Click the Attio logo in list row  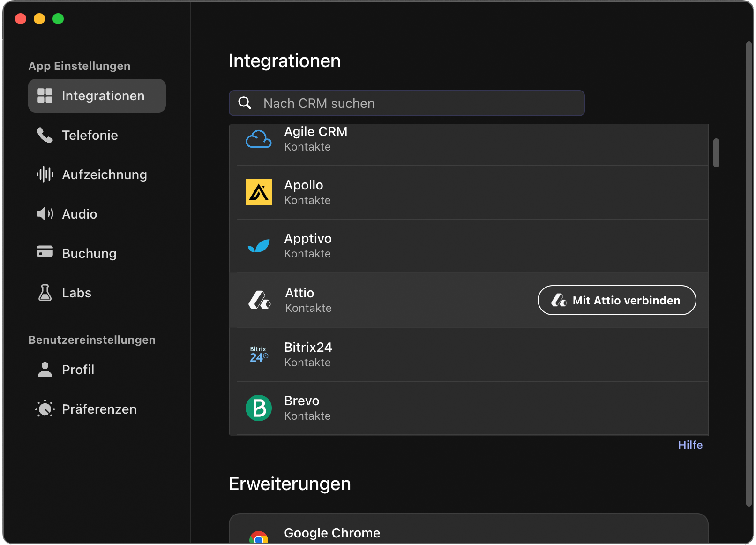coord(260,300)
